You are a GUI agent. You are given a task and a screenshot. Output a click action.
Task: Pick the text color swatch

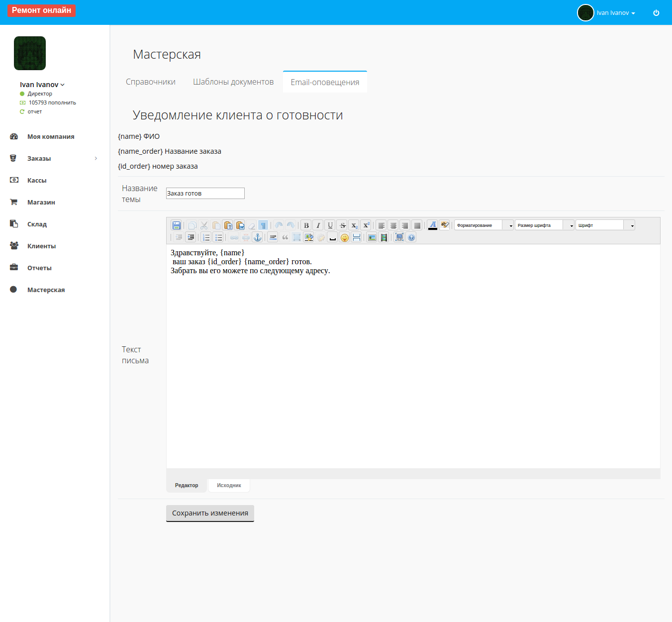tap(433, 225)
